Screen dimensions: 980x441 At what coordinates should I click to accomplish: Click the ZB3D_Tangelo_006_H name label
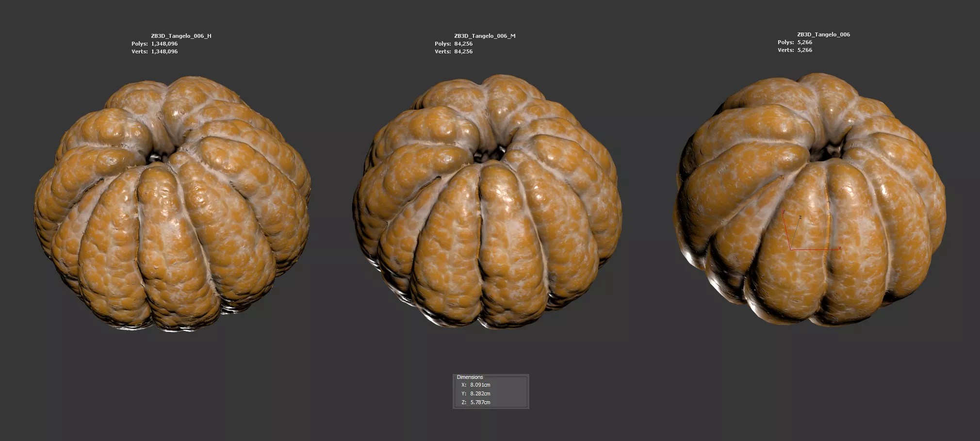pyautogui.click(x=181, y=36)
